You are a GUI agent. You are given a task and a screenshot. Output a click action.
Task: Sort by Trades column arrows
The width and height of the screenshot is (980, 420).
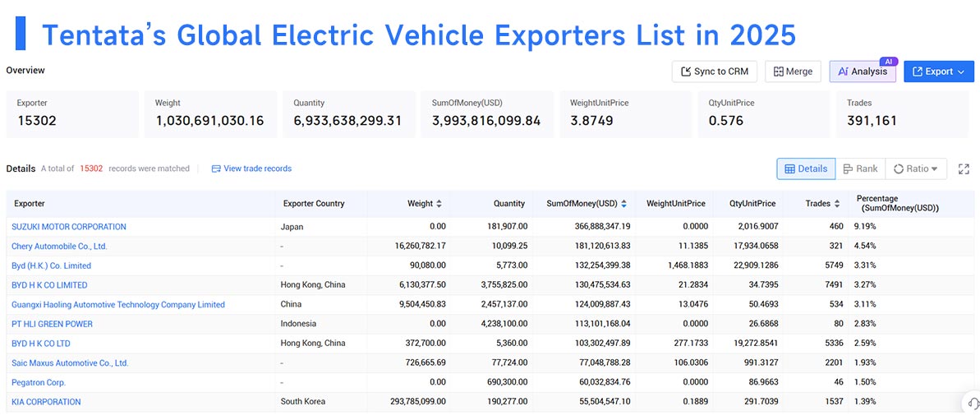tap(838, 204)
